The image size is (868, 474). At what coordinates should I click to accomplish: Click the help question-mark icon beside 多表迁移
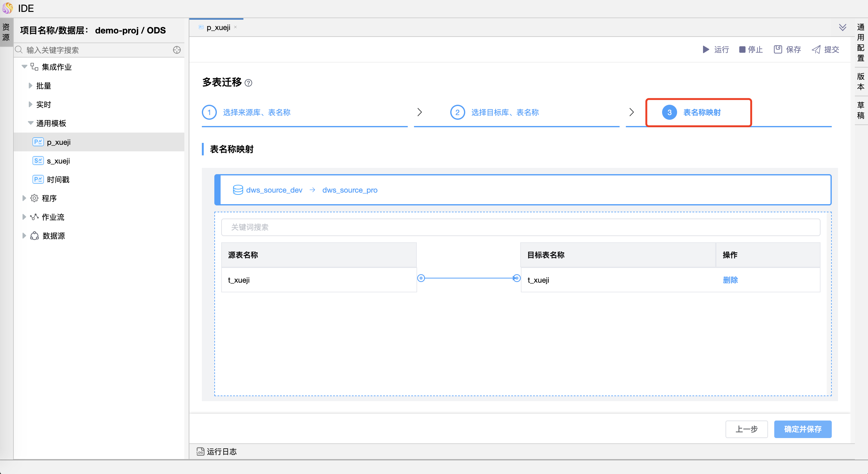point(248,83)
